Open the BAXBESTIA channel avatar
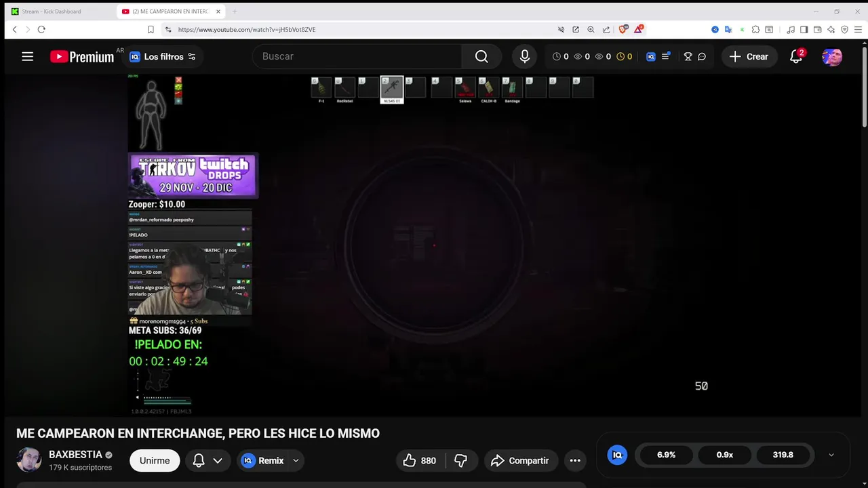The image size is (868, 488). (x=29, y=460)
